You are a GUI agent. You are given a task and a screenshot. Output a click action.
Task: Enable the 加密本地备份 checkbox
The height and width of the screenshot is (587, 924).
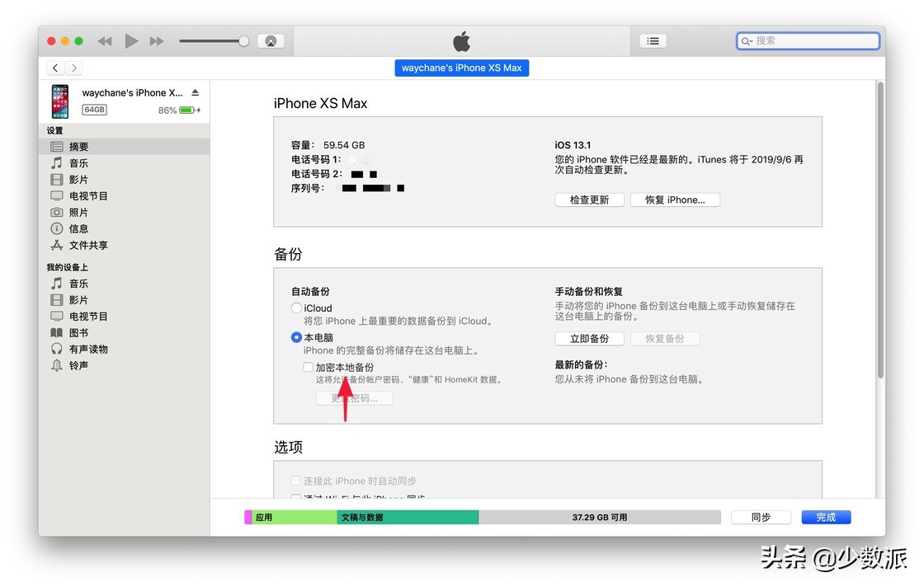[308, 367]
